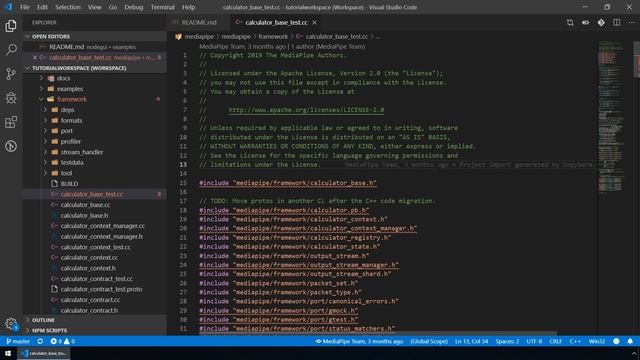Expand the profiler folder
Screen dimensions: 640x360
(71, 142)
